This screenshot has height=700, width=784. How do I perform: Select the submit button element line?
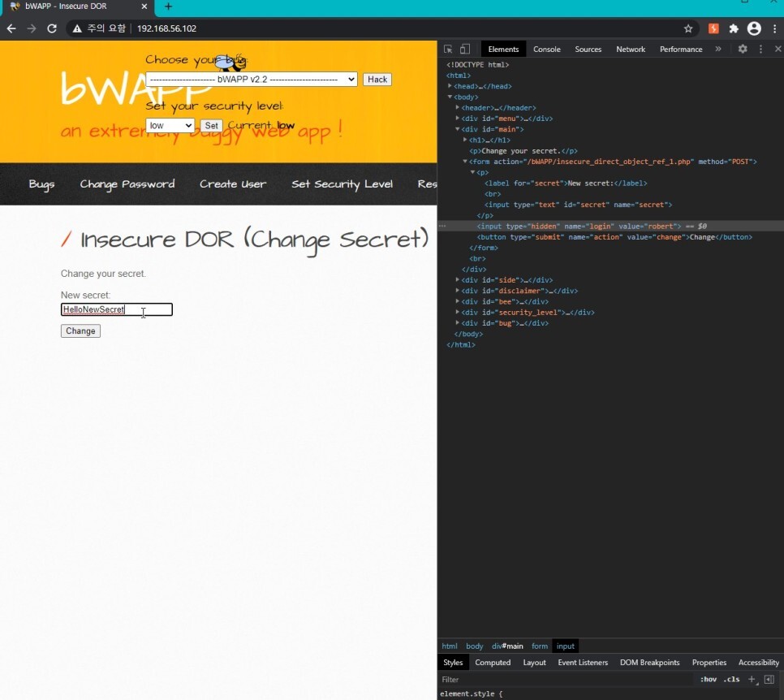click(x=614, y=236)
